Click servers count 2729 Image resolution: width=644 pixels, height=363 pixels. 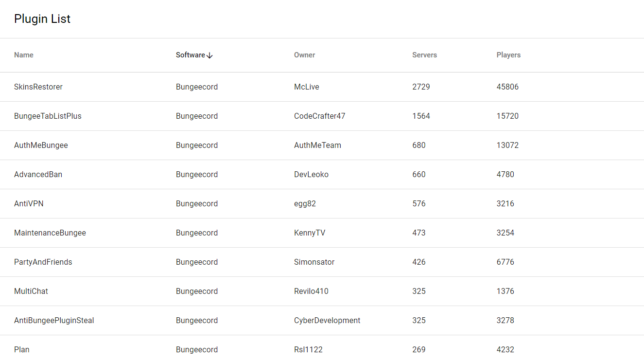[x=421, y=87]
